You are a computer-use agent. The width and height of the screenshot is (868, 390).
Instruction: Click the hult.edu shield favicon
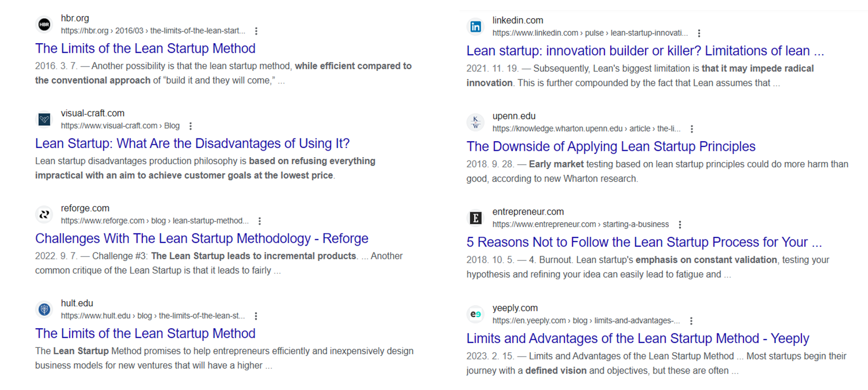[44, 309]
